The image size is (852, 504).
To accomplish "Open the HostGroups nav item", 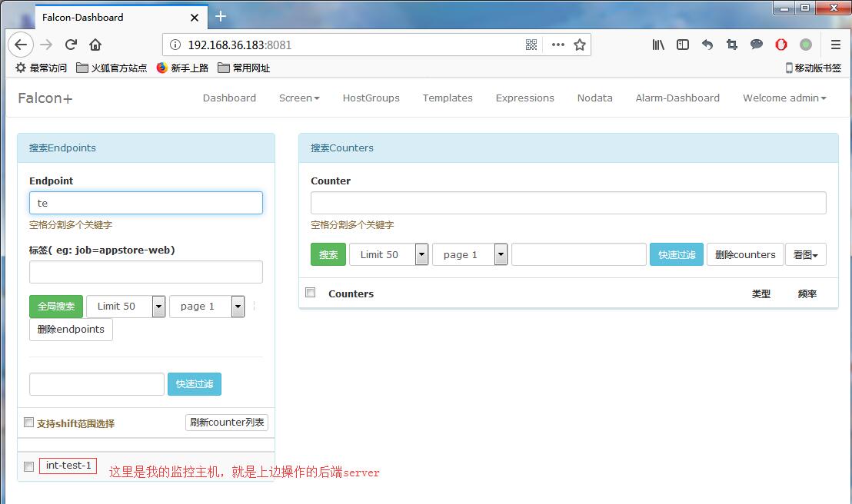I will pyautogui.click(x=371, y=98).
